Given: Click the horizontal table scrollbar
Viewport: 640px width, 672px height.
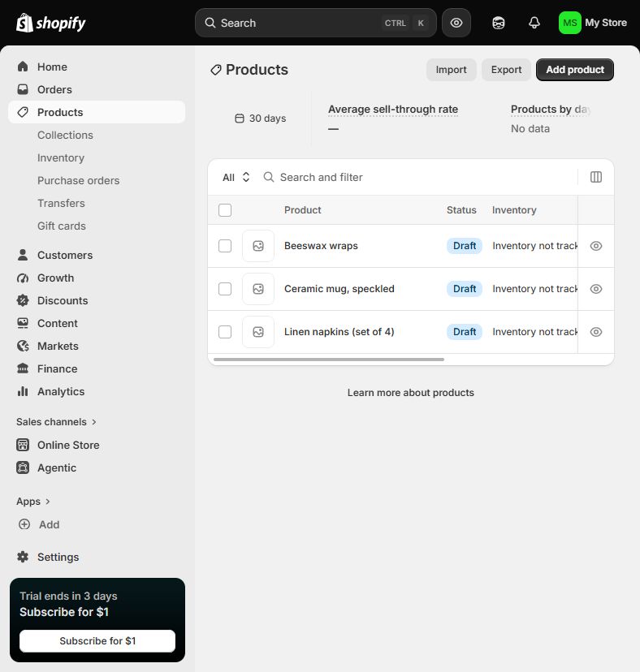Looking at the screenshot, I should [x=329, y=360].
